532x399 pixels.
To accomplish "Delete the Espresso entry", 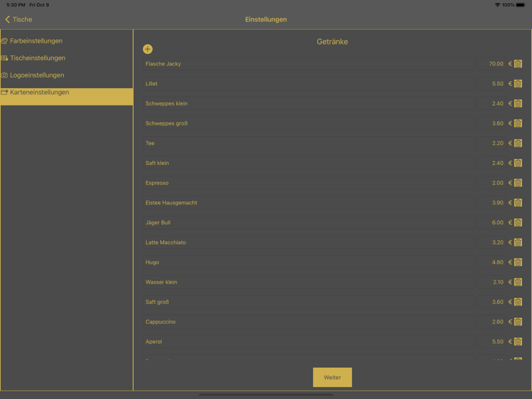I will [x=518, y=183].
